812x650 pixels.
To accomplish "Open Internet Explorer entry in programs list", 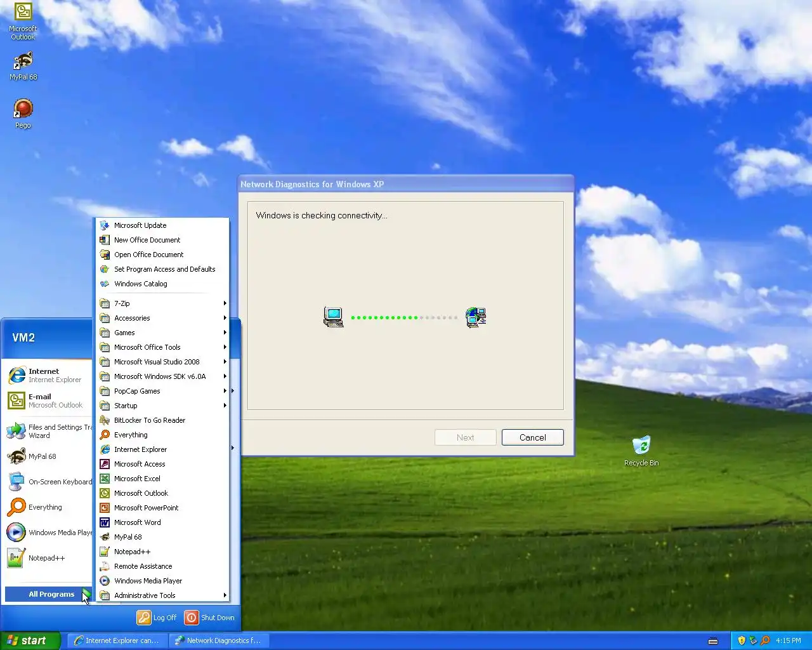I will coord(162,449).
